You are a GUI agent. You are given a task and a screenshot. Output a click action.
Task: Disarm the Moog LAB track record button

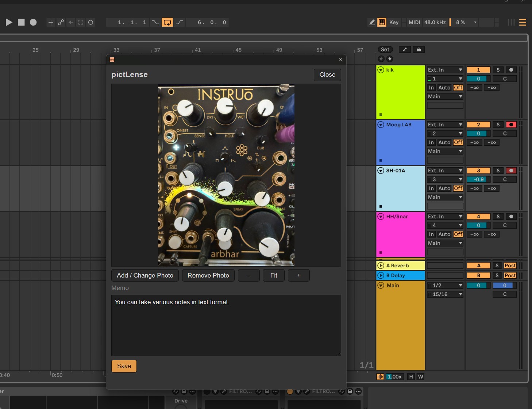(511, 125)
